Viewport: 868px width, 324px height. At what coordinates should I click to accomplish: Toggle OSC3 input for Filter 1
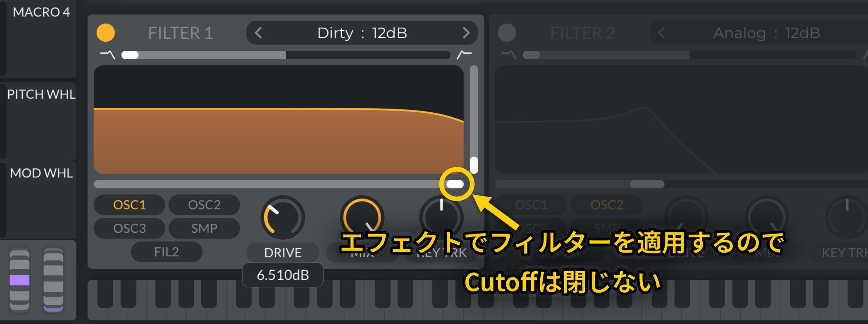pyautogui.click(x=129, y=228)
